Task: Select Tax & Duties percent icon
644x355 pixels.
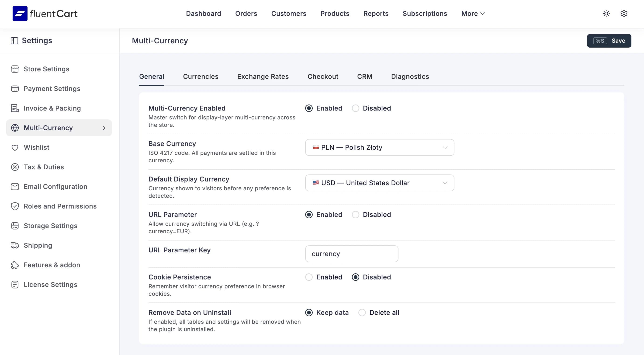Action: pyautogui.click(x=15, y=167)
